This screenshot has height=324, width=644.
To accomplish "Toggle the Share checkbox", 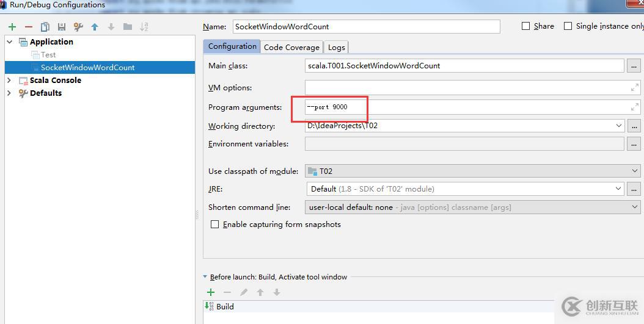I will click(525, 26).
